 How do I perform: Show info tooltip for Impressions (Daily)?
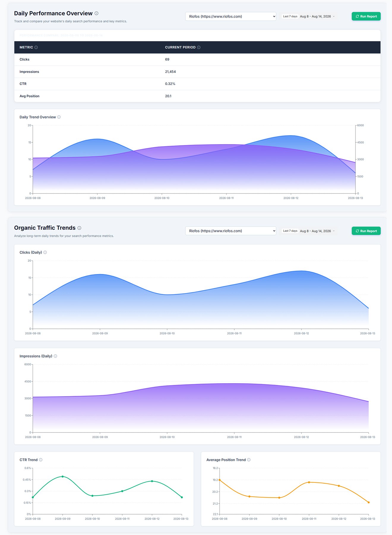[55, 356]
